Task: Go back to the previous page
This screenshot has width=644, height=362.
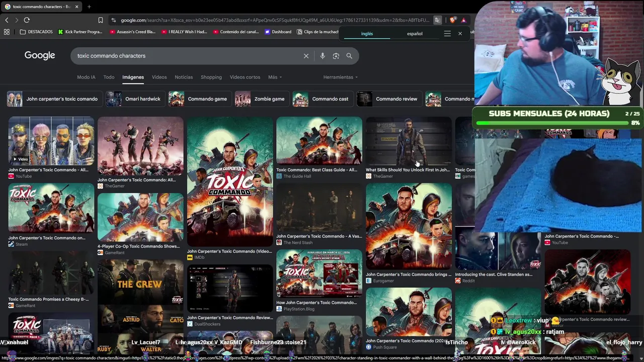Action: 7,20
